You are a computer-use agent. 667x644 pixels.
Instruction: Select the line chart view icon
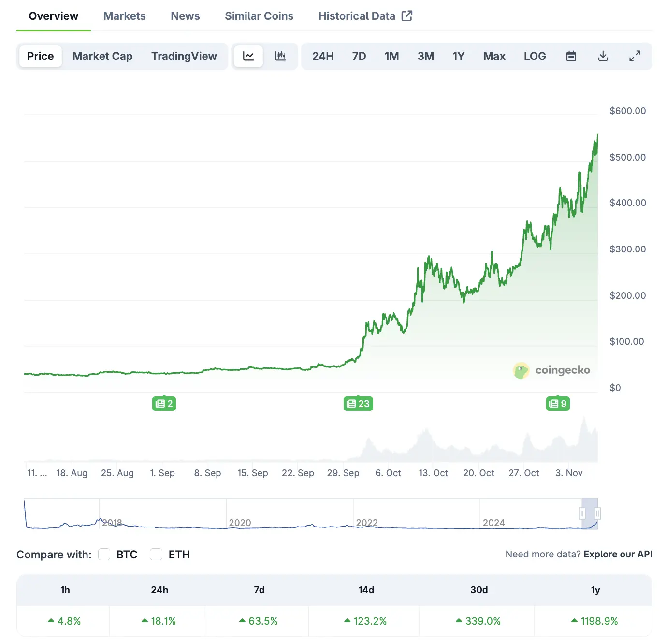point(248,56)
